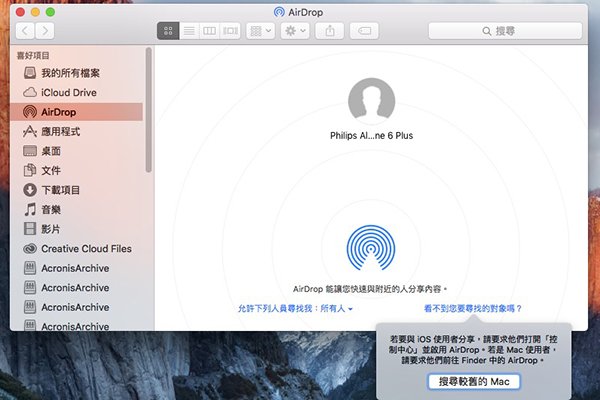This screenshot has height=400, width=600.
Task: Click the 搜尋較舊的 Mac button
Action: point(474,382)
